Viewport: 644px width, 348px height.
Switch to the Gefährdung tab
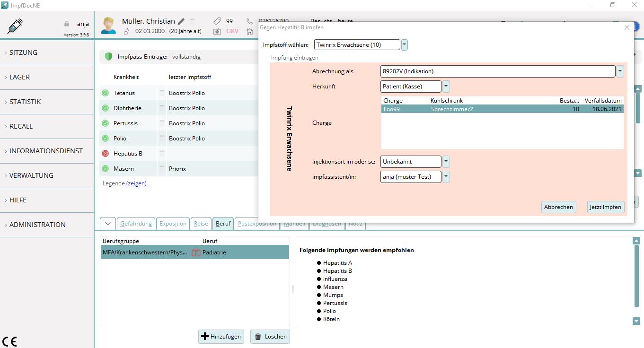click(x=136, y=224)
